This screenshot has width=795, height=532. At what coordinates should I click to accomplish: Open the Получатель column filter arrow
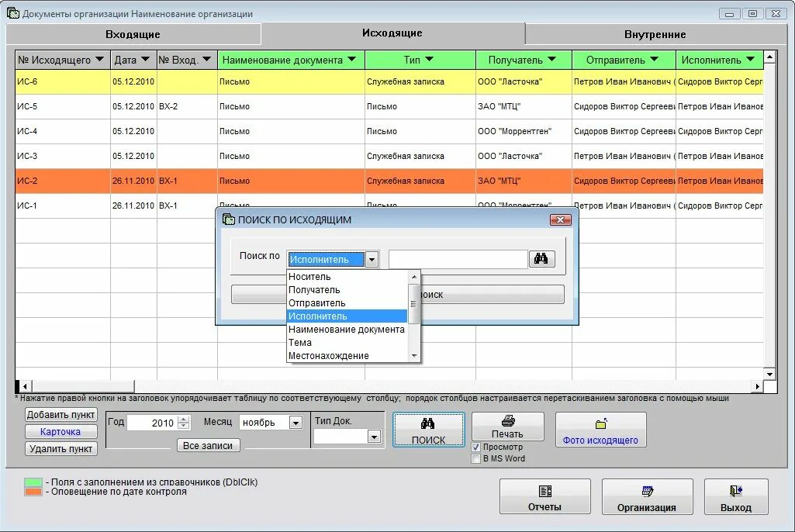click(551, 60)
